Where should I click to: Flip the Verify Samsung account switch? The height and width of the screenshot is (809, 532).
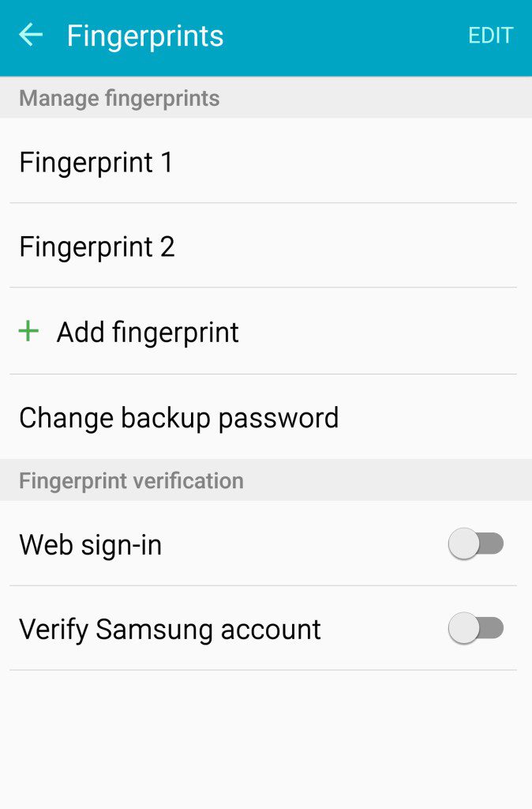tap(476, 628)
